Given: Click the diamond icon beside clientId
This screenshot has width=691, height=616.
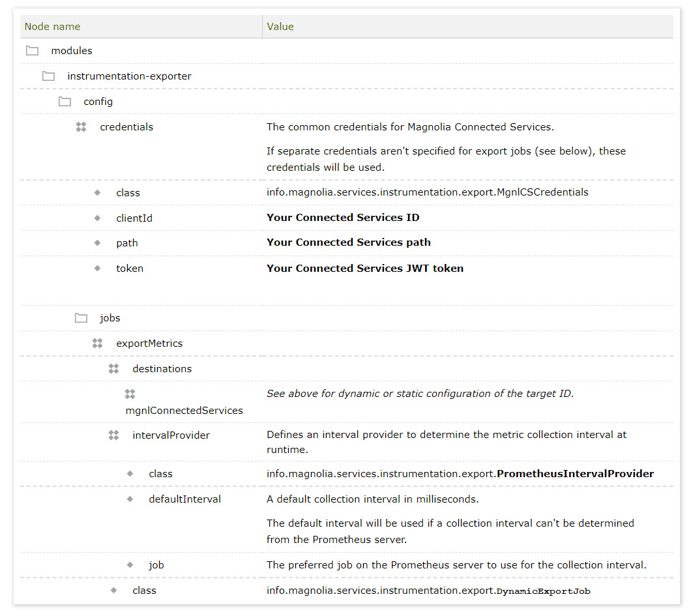Looking at the screenshot, I should [97, 217].
